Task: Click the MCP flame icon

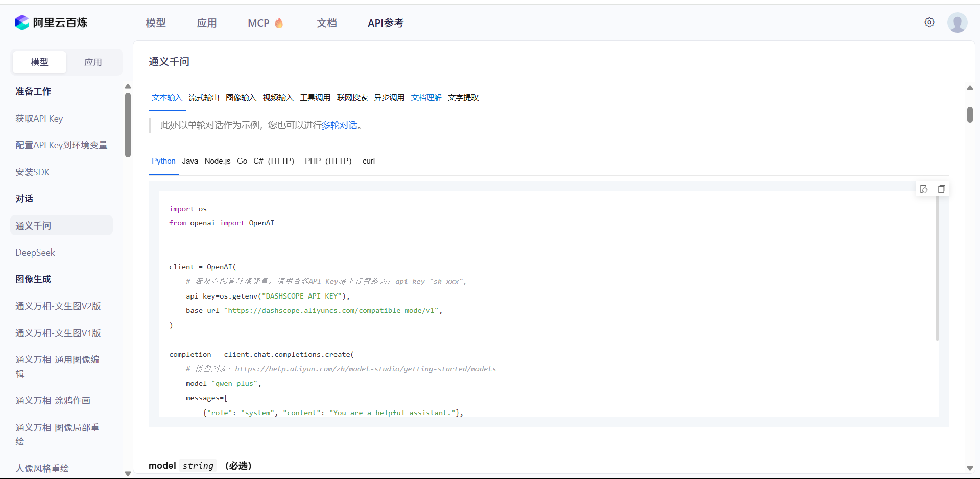Action: [279, 22]
